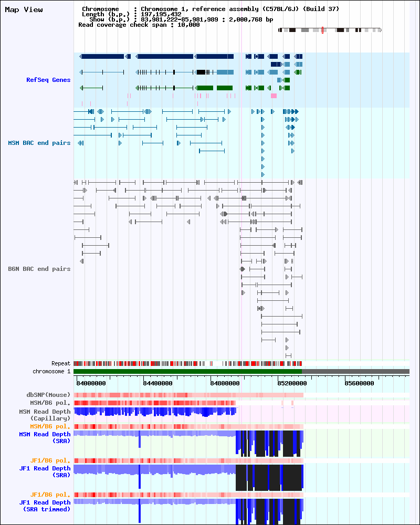The image size is (420, 525).
Task: Click the orange MSM/B6 pol. label
Action: coord(50,426)
